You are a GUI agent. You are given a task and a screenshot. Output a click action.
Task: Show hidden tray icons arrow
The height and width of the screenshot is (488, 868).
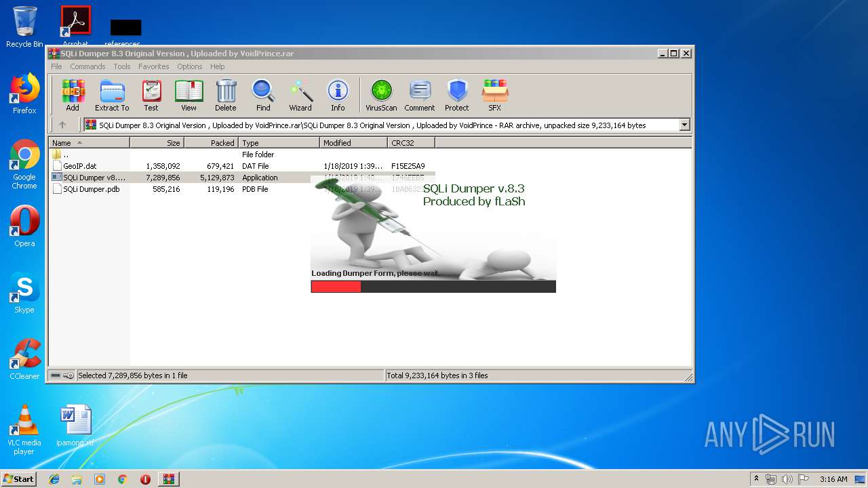[756, 479]
